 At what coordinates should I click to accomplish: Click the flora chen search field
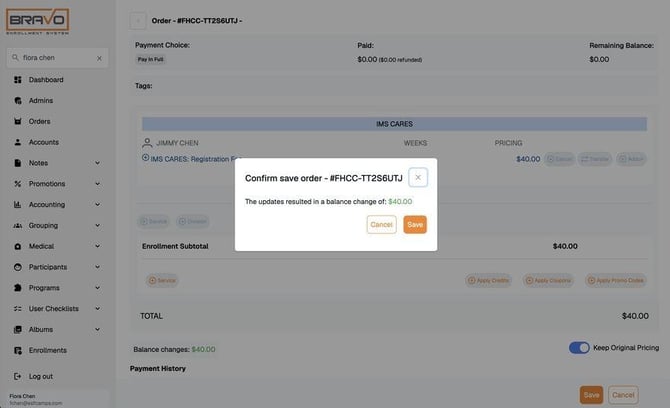point(57,58)
